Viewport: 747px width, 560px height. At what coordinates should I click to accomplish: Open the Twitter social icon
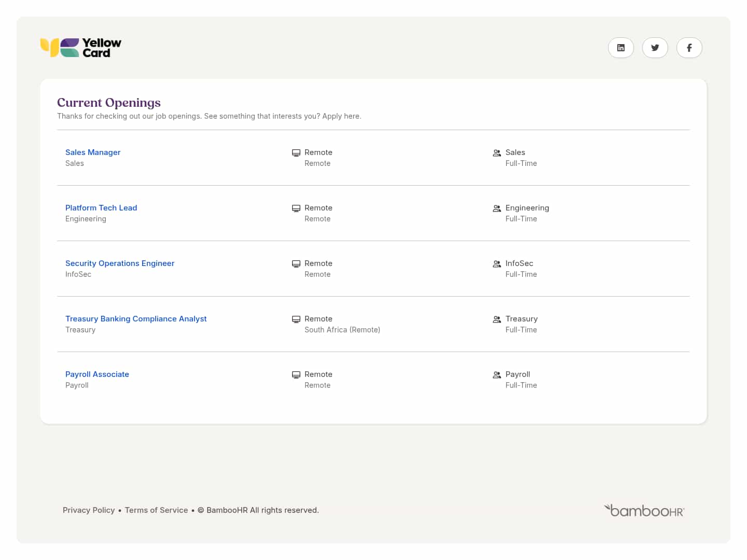(655, 48)
